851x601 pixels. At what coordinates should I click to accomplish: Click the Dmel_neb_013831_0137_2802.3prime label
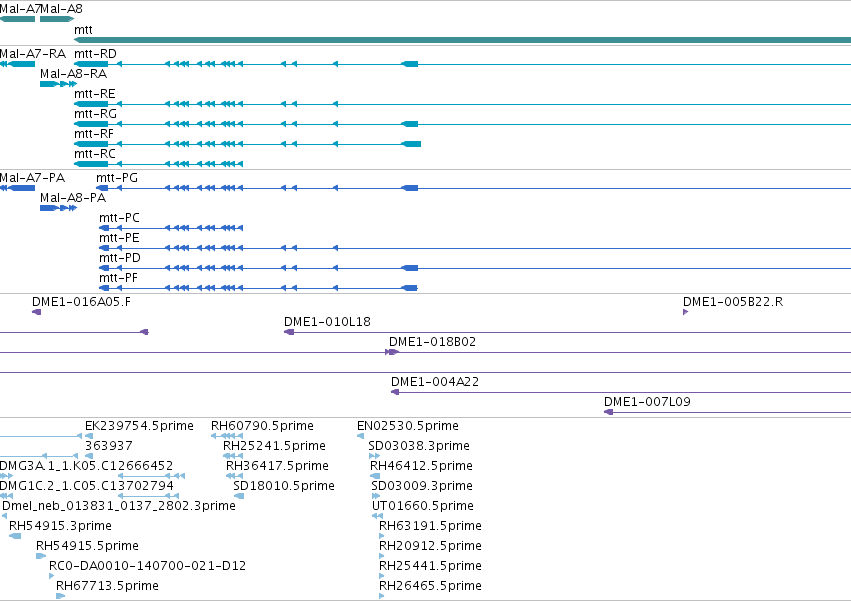119,506
